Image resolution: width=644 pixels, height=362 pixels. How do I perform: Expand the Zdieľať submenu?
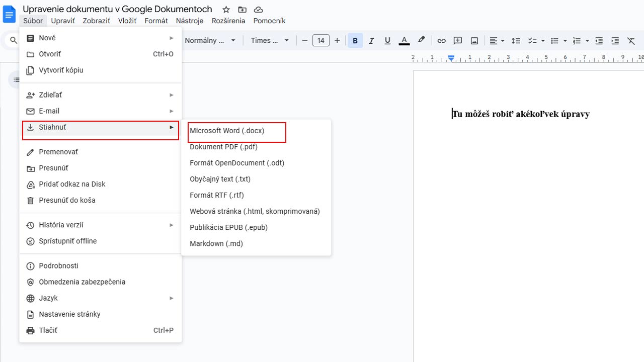[101, 95]
